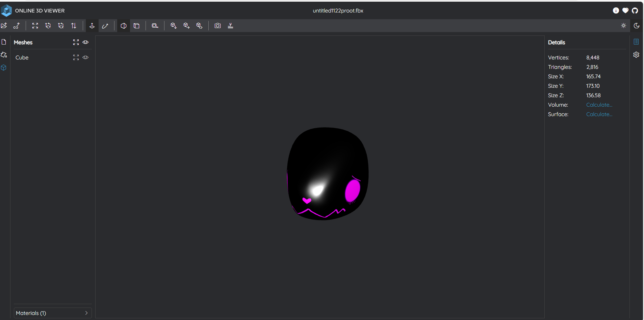Image resolution: width=644 pixels, height=320 pixels.
Task: Open the settings gear panel
Action: tap(636, 55)
